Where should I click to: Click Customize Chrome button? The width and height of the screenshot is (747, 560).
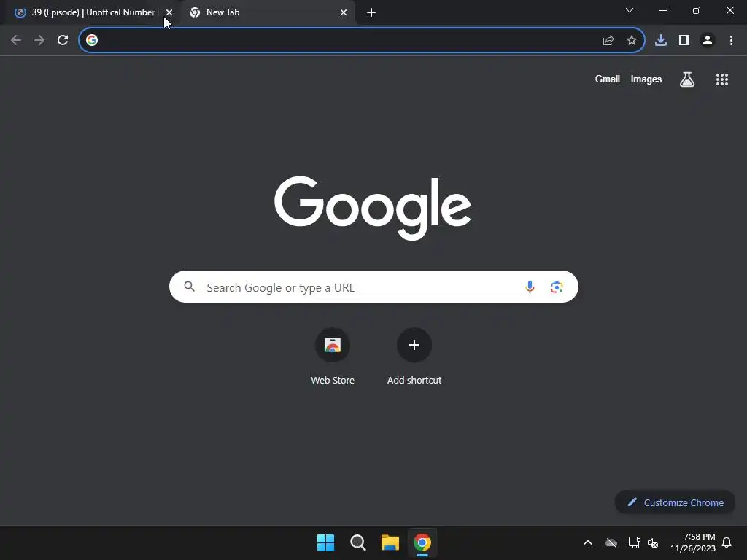pyautogui.click(x=675, y=502)
